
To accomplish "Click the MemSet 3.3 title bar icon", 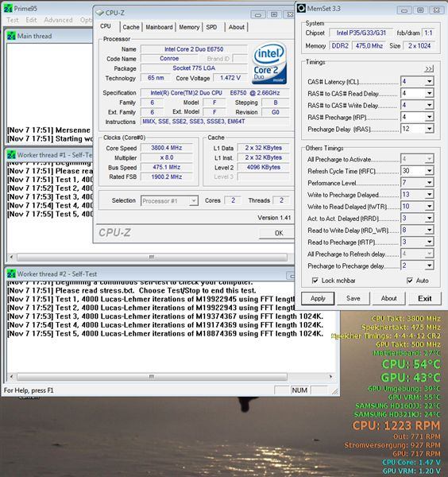I will pyautogui.click(x=301, y=8).
